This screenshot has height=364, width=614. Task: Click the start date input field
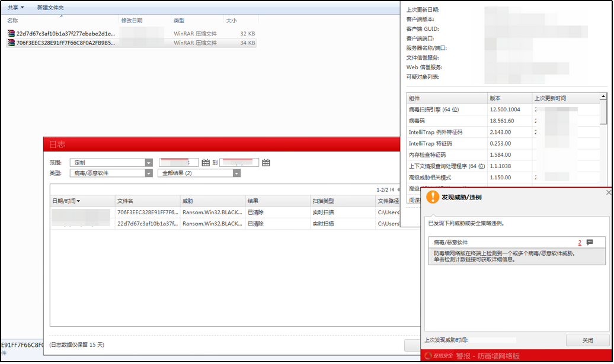coord(178,163)
